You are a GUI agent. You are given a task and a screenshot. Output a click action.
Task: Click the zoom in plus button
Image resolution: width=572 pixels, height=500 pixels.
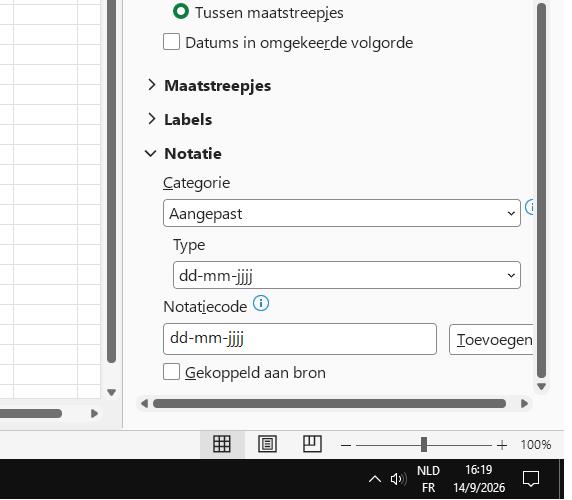click(x=502, y=445)
